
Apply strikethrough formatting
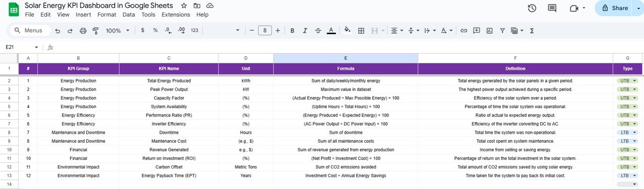click(x=318, y=31)
